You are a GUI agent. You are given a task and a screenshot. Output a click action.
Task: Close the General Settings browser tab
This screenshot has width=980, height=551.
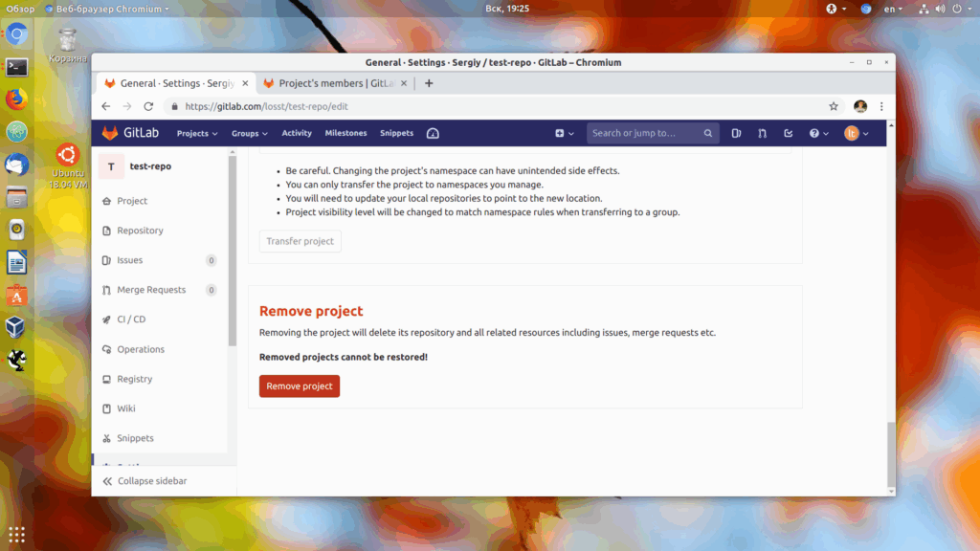click(245, 83)
